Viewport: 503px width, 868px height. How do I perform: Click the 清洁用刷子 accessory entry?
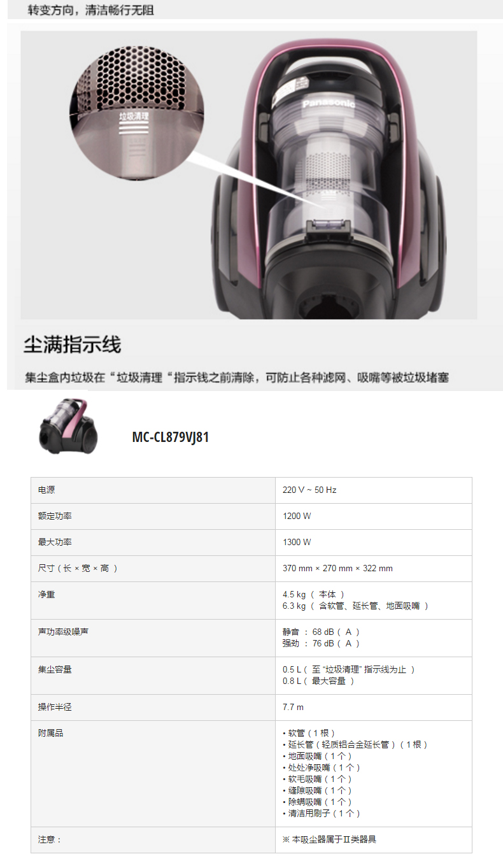click(x=322, y=813)
